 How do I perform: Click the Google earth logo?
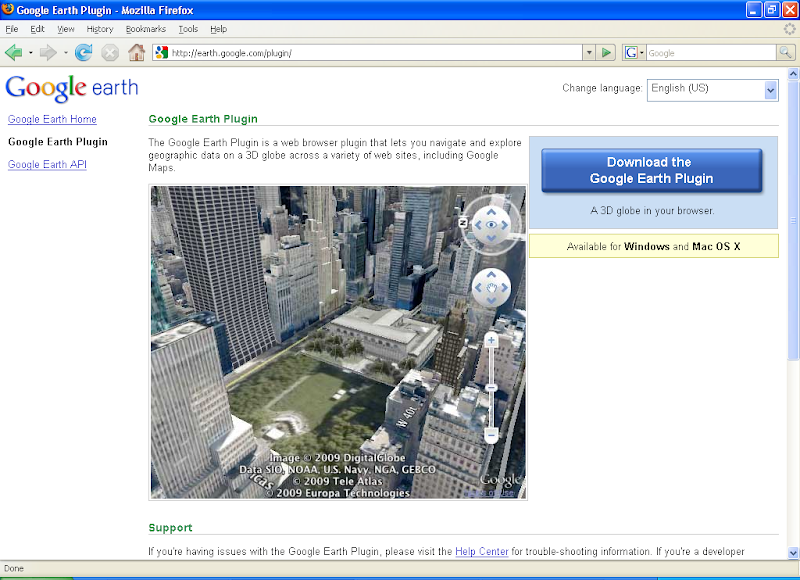pos(71,88)
